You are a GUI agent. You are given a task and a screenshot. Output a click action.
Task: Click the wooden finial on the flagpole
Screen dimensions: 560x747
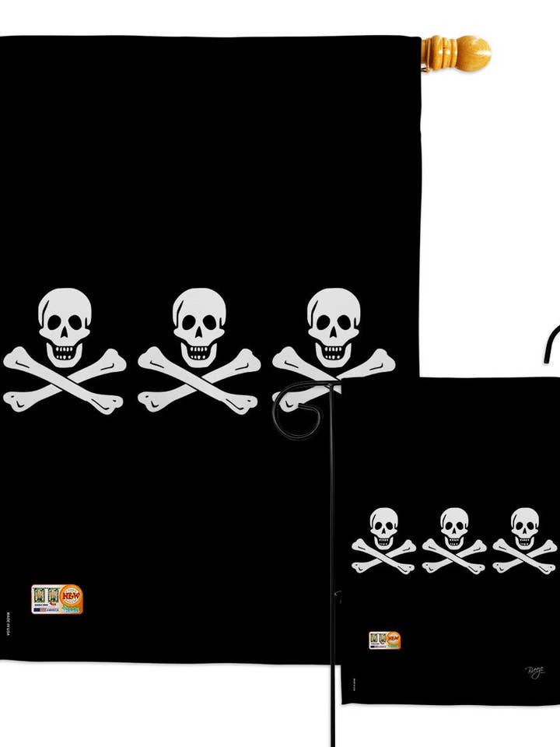click(457, 53)
